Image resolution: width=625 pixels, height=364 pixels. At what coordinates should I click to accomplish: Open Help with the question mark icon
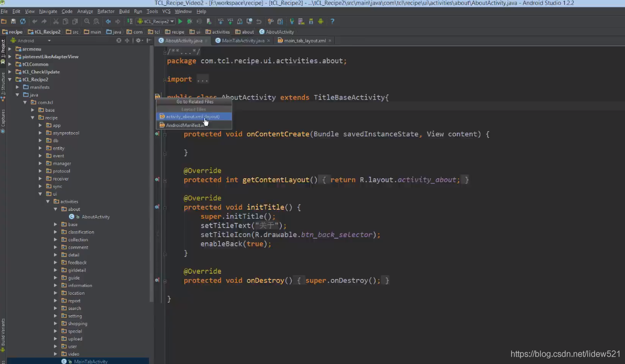(332, 22)
